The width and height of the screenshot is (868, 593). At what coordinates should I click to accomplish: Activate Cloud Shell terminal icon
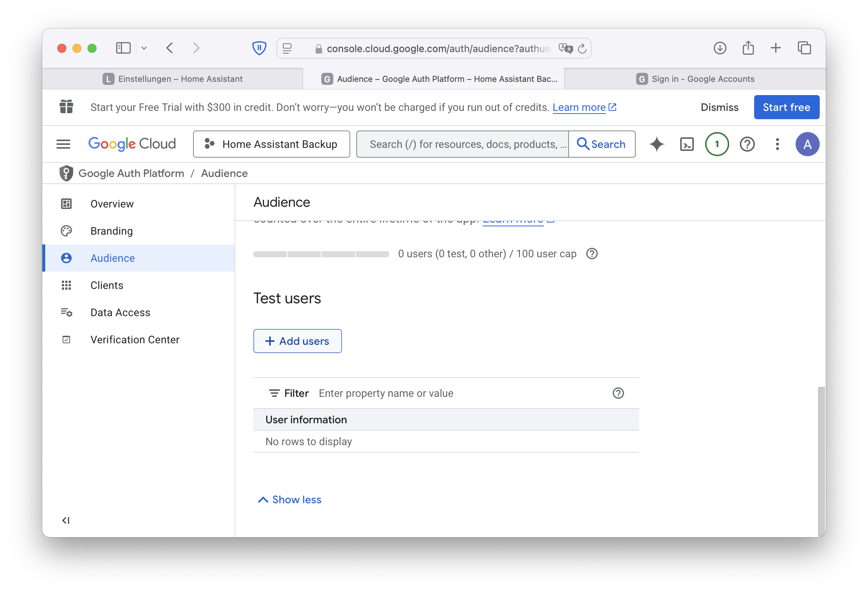tap(687, 144)
